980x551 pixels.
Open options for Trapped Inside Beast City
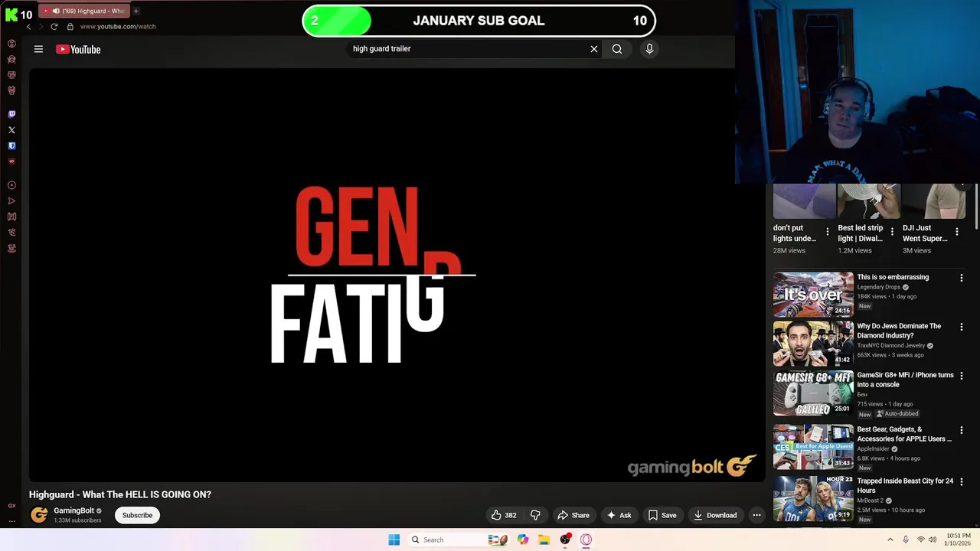pos(962,482)
